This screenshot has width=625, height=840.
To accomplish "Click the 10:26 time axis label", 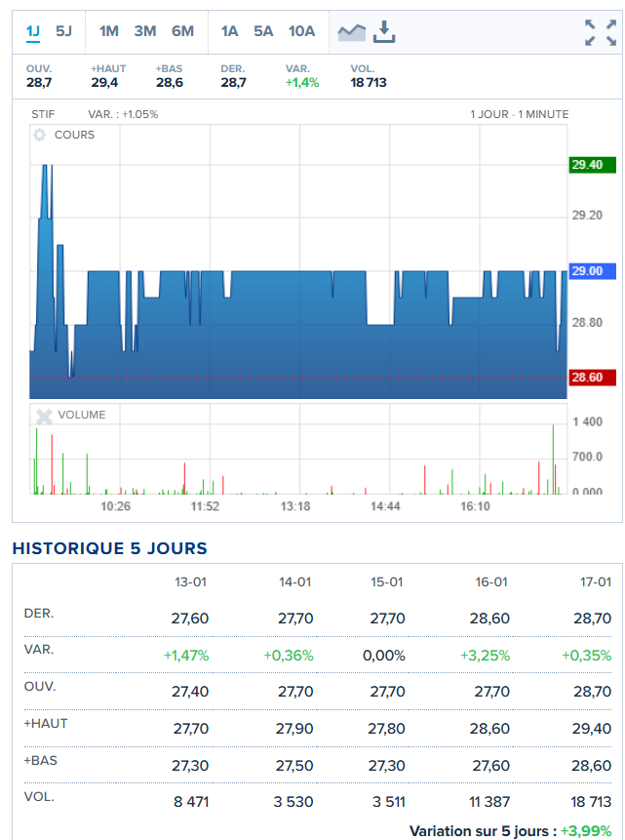I will point(116,506).
